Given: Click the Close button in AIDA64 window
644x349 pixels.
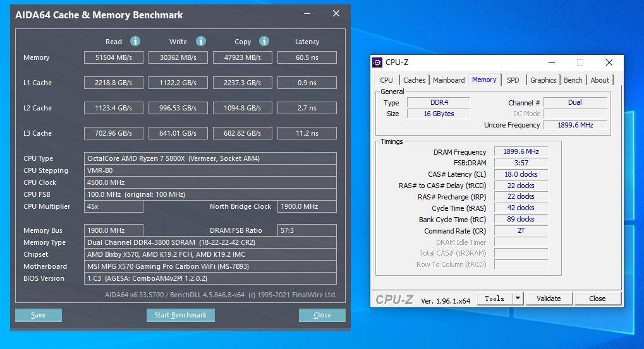Looking at the screenshot, I should pyautogui.click(x=322, y=315).
